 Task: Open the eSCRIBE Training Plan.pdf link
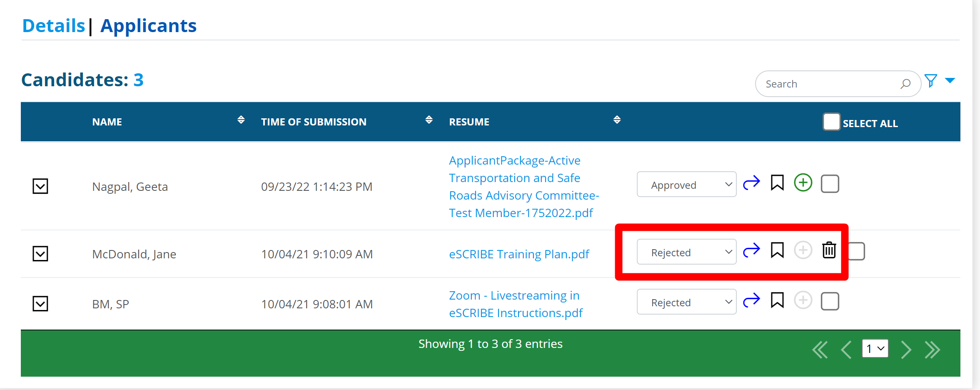[x=519, y=254]
